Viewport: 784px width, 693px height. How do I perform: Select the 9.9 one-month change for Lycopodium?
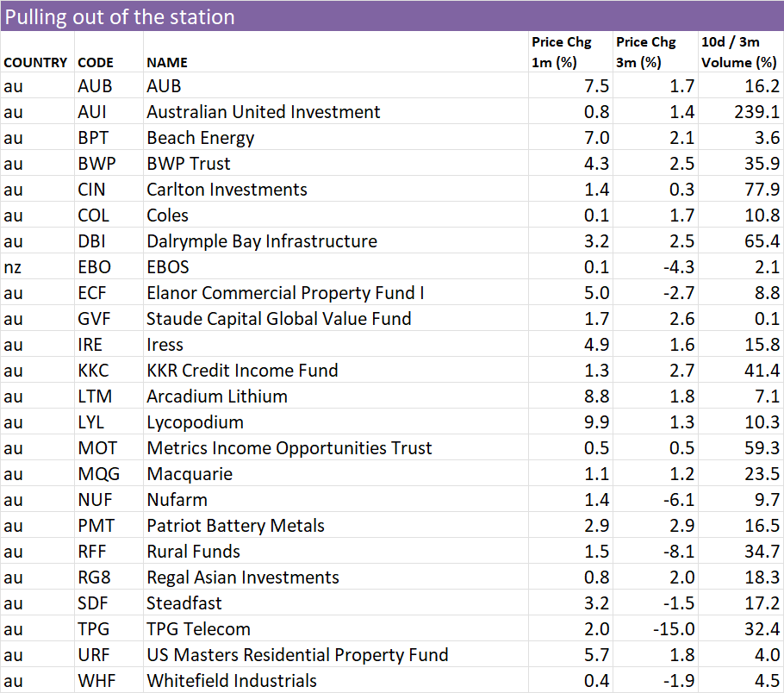[597, 422]
